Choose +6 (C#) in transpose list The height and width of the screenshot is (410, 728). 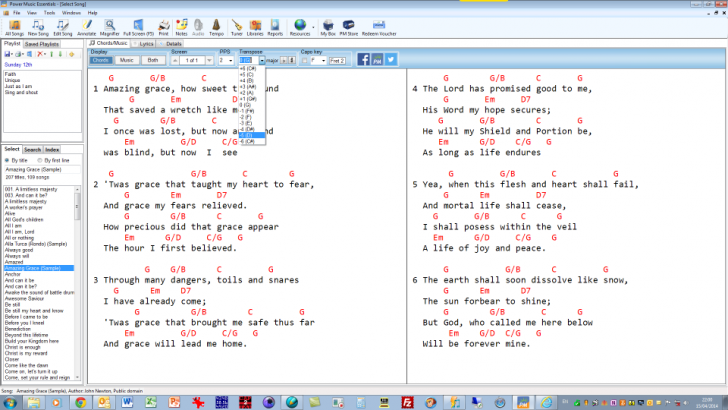point(252,69)
